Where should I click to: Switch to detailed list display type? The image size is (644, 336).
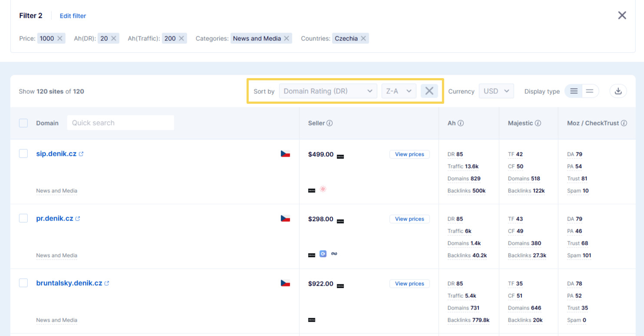tap(574, 91)
